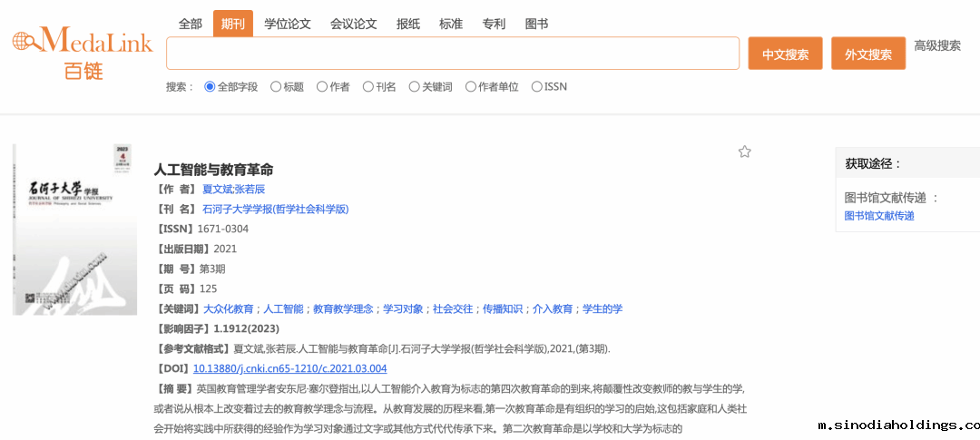Switch to the 全部 tab
The width and height of the screenshot is (980, 440).
190,24
